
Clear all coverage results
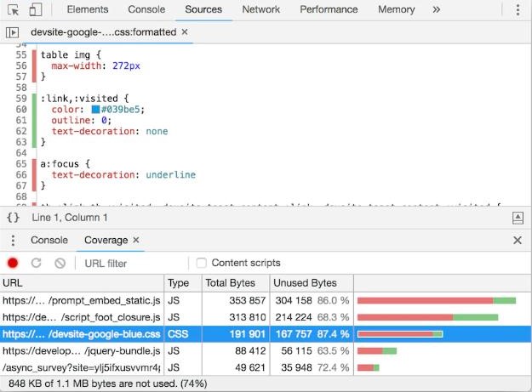click(60, 263)
